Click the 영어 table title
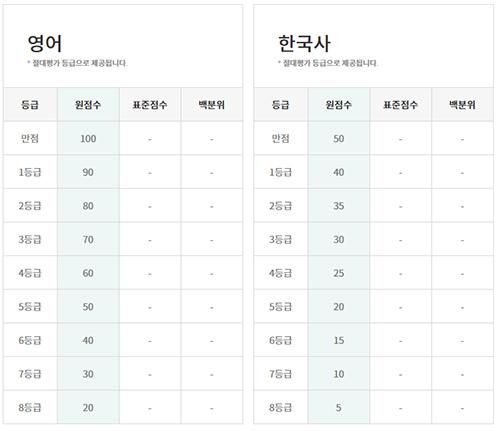 coord(45,43)
